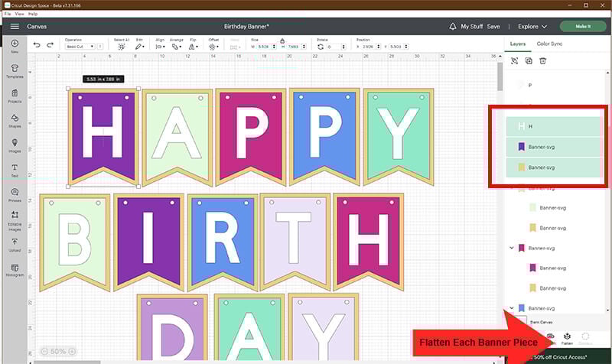Click the rotate icon in toolbar
This screenshot has height=364, width=612.
point(321,47)
